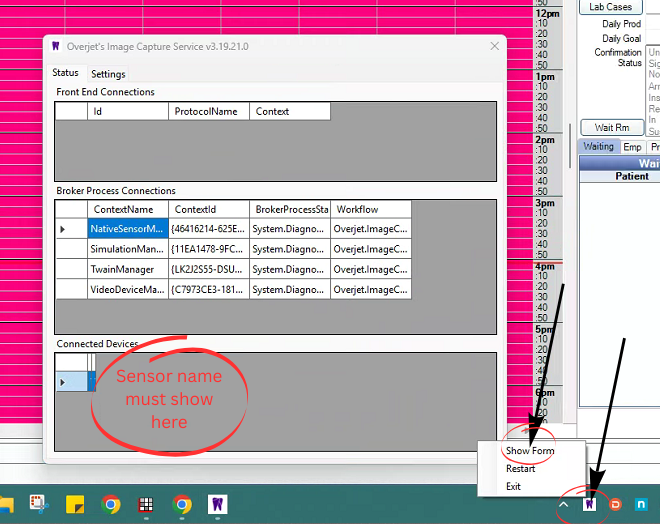Open the first Chrome icon on taskbar
The height and width of the screenshot is (524, 660).
click(111, 504)
